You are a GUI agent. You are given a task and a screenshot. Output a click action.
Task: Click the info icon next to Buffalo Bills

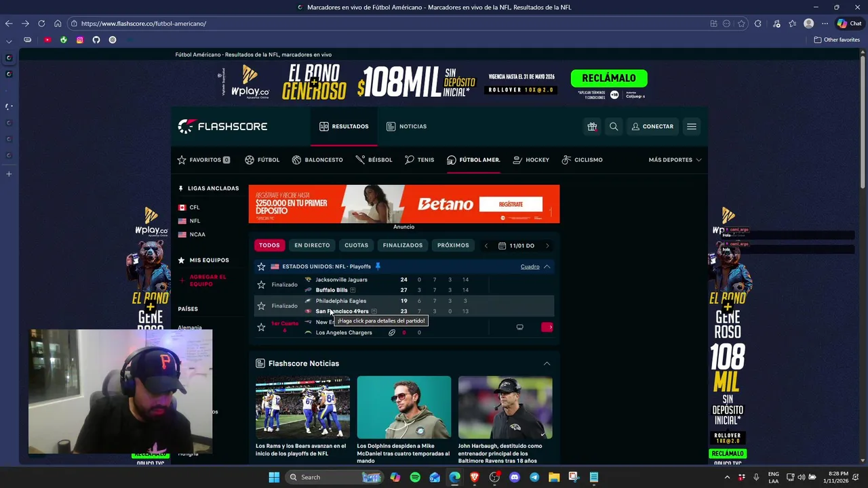point(353,290)
